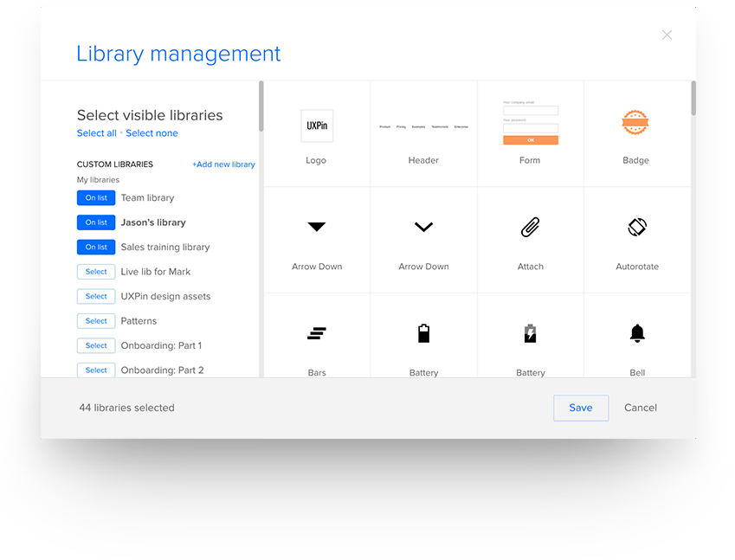Enable Live lib for Mark with Select

click(x=96, y=272)
